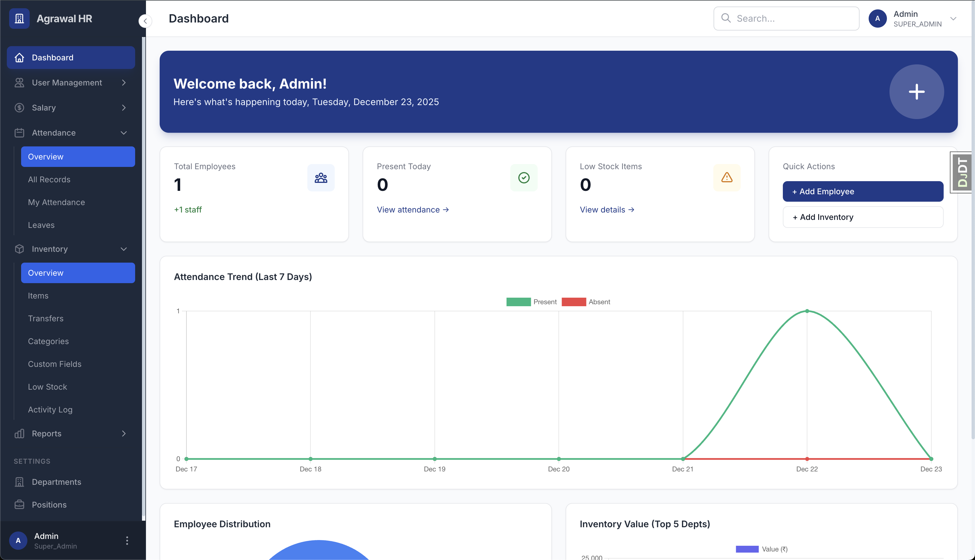
Task: Collapse the sidebar with the arrow button
Action: coord(145,21)
